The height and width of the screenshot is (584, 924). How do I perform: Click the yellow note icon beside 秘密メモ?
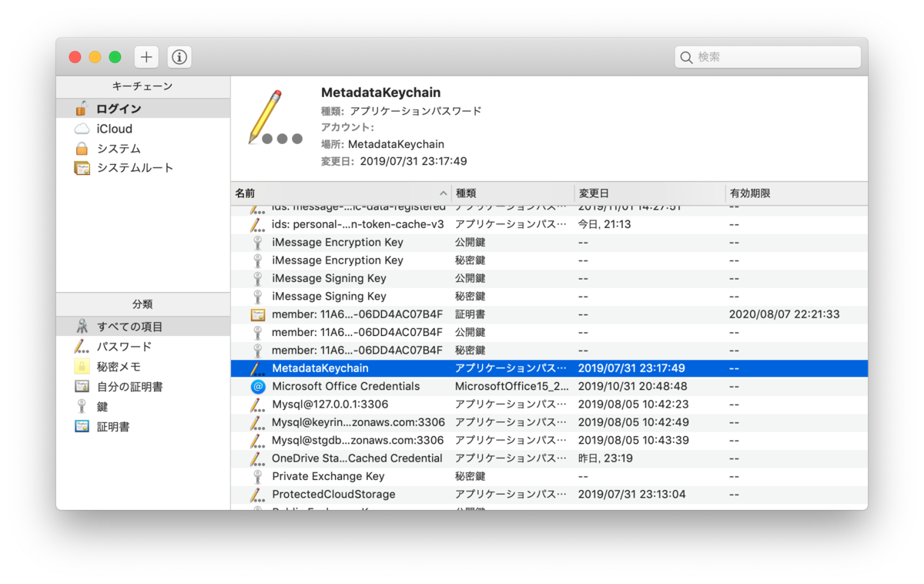coord(82,367)
